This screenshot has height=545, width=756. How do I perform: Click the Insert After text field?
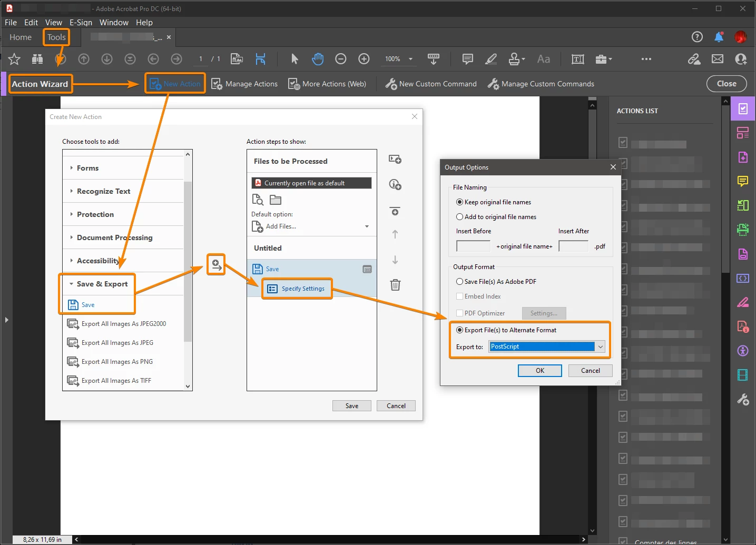(573, 246)
